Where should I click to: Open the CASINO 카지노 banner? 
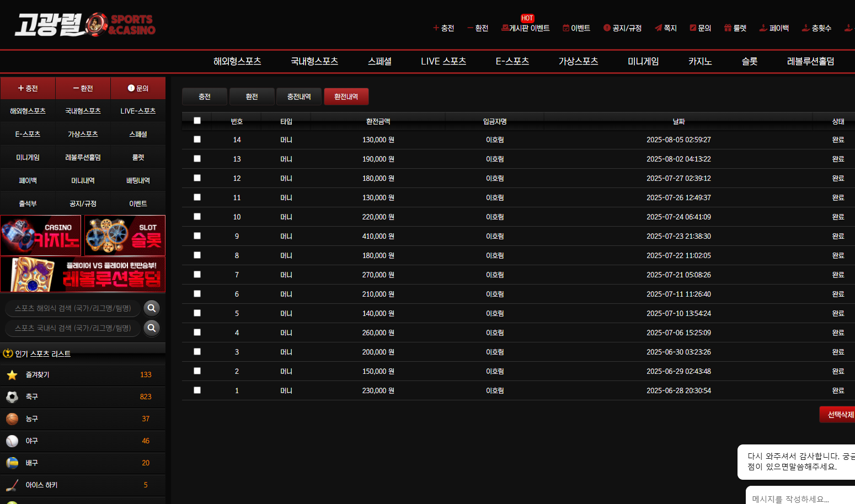pyautogui.click(x=41, y=235)
